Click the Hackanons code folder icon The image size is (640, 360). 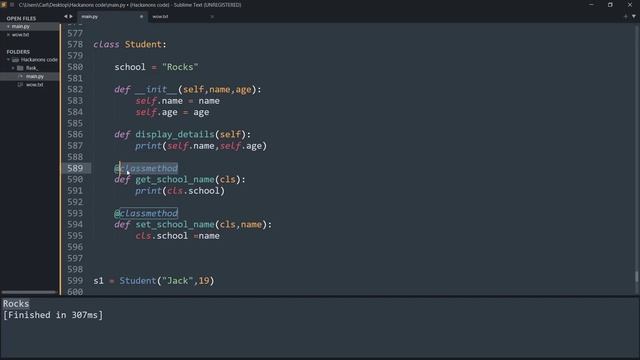pos(16,60)
